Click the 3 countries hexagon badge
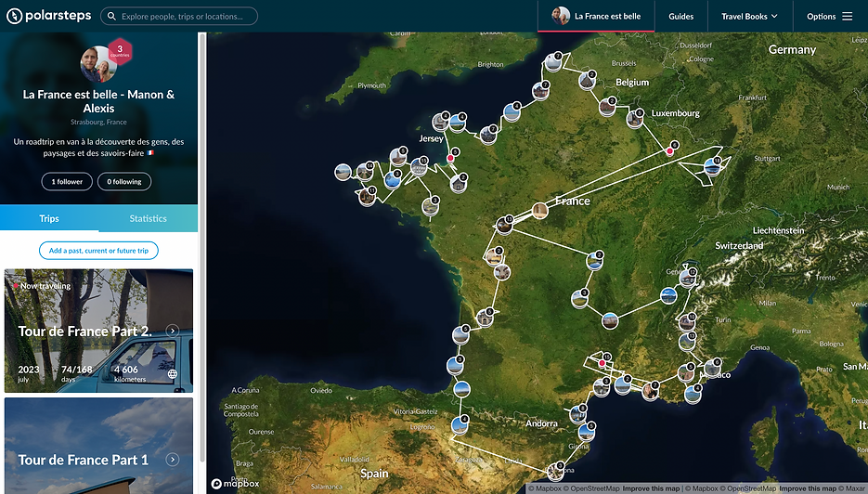868x494 pixels. click(x=120, y=51)
